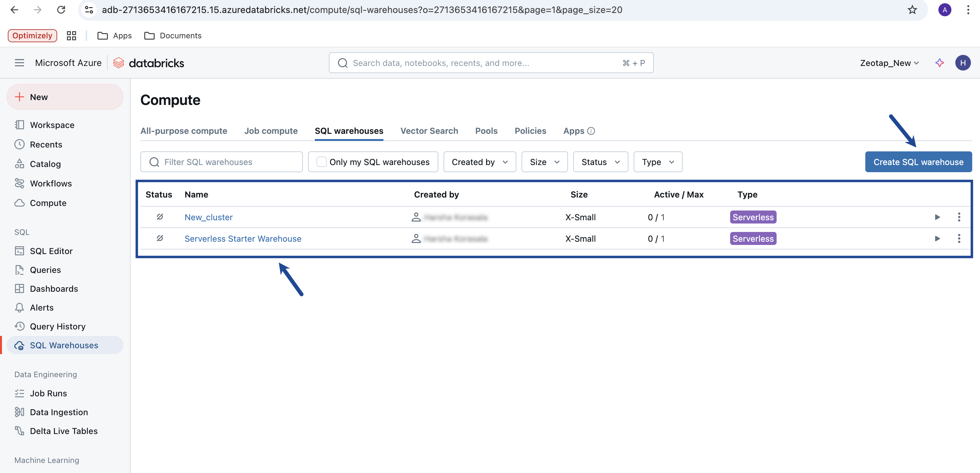
Task: Check Only my SQL warehouses checkbox
Action: pos(321,162)
